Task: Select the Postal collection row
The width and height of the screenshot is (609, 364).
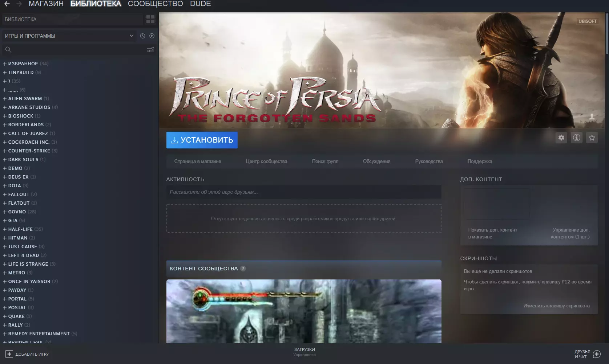Action: click(79, 308)
